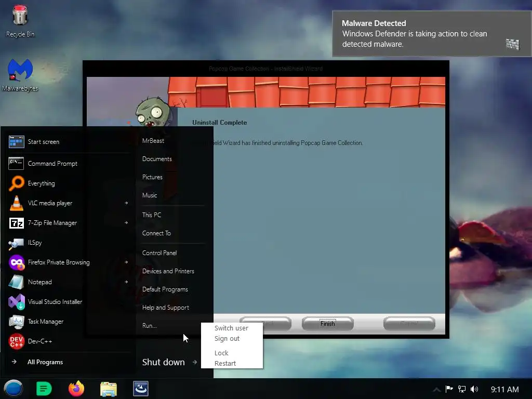The image size is (532, 399).
Task: Click the Shut down button
Action: (164, 362)
